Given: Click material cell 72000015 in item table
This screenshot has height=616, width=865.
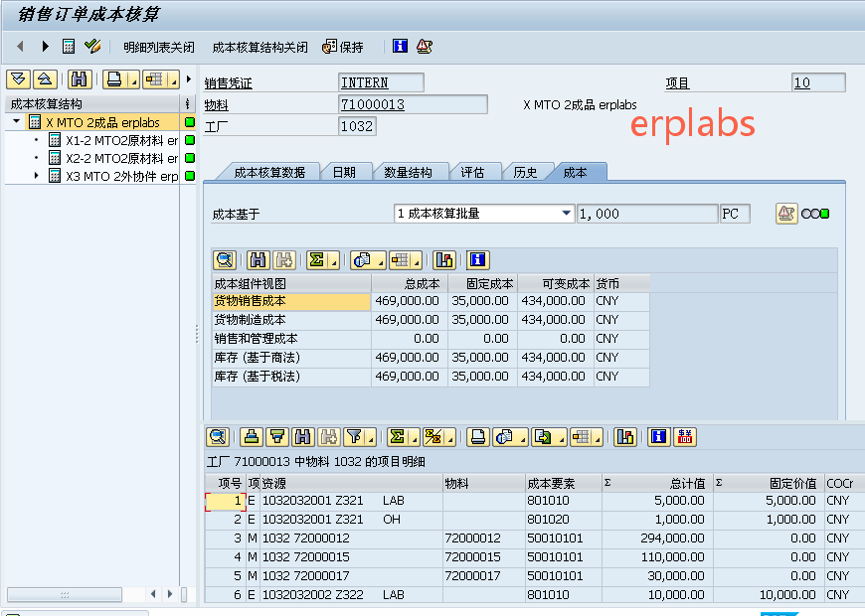Looking at the screenshot, I should [484, 557].
